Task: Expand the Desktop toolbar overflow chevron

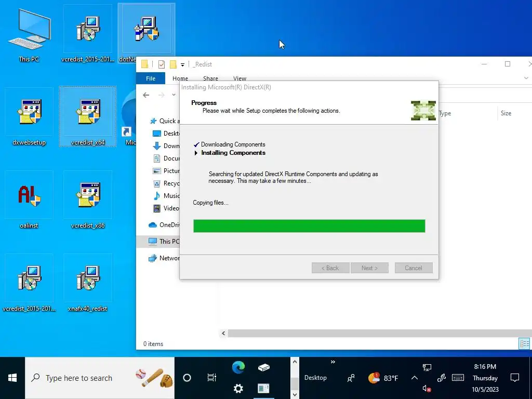Action: 333,362
